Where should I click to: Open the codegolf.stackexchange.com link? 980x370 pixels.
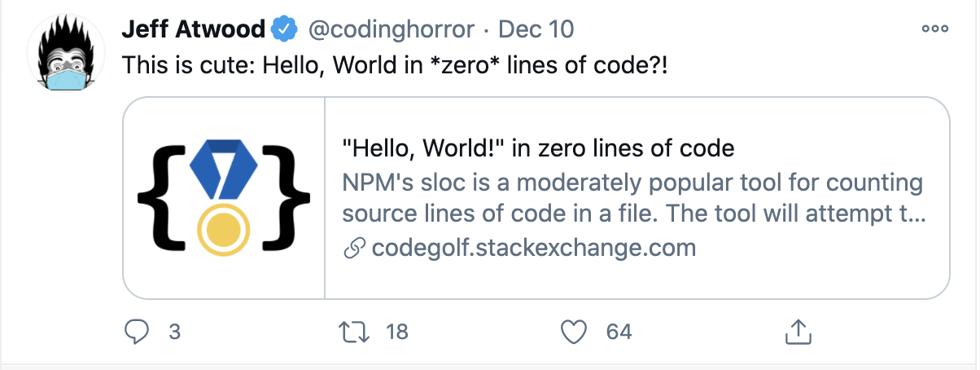(x=533, y=248)
